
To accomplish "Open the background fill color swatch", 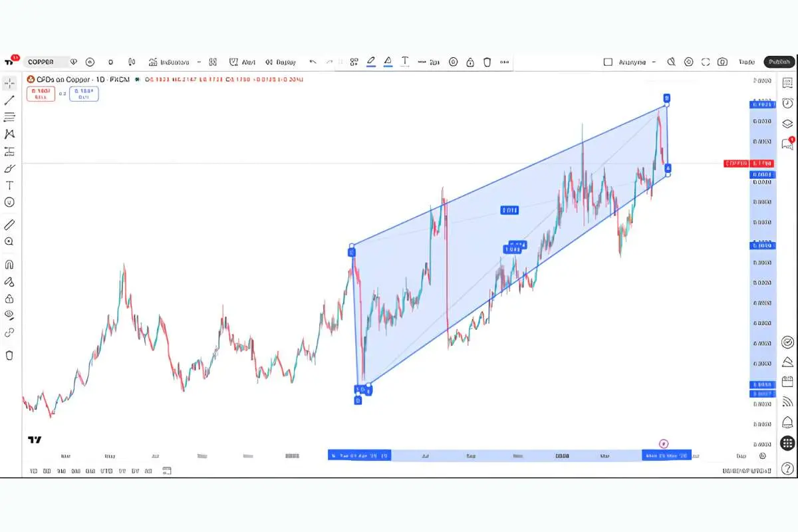I will pyautogui.click(x=388, y=62).
